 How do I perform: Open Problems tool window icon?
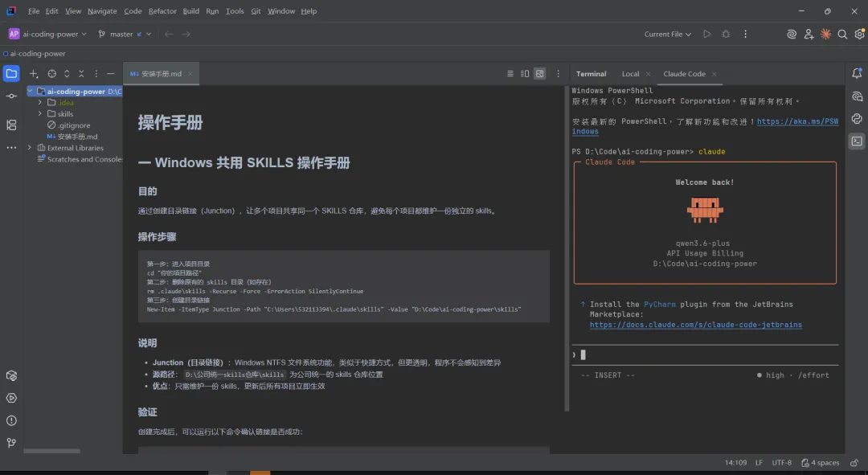pos(11,420)
